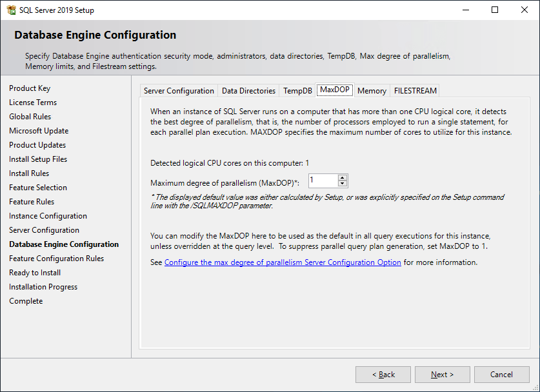Open the Server Configuration tab
This screenshot has width=540, height=392.
pyautogui.click(x=179, y=90)
